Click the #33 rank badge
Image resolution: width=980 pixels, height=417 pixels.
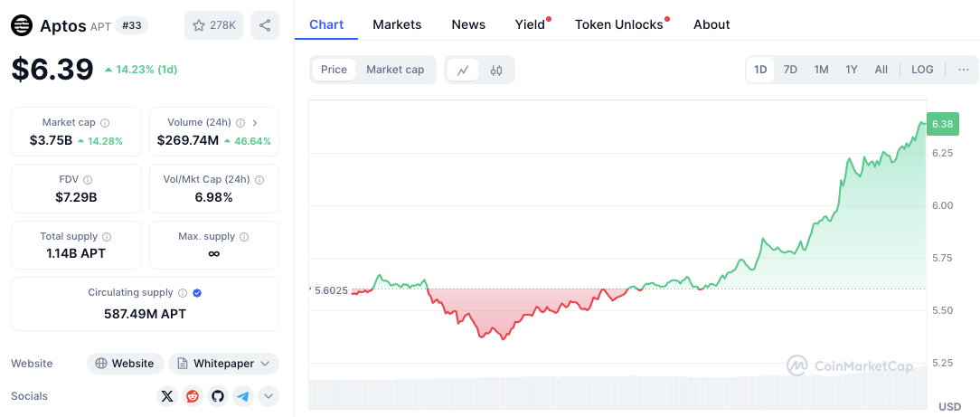tap(132, 25)
